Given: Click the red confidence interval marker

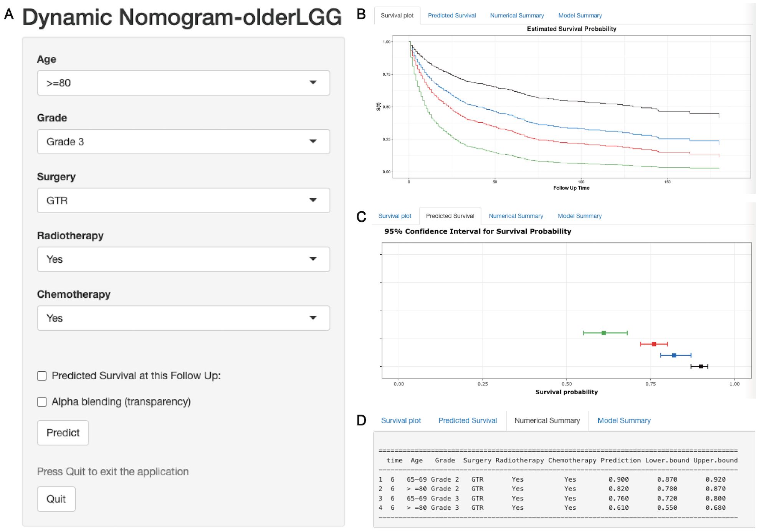Looking at the screenshot, I should click(654, 344).
